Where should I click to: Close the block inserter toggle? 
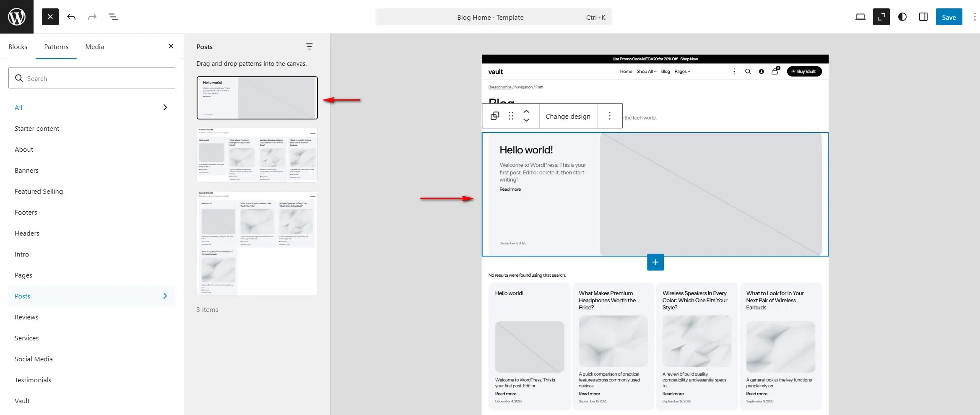pos(50,17)
